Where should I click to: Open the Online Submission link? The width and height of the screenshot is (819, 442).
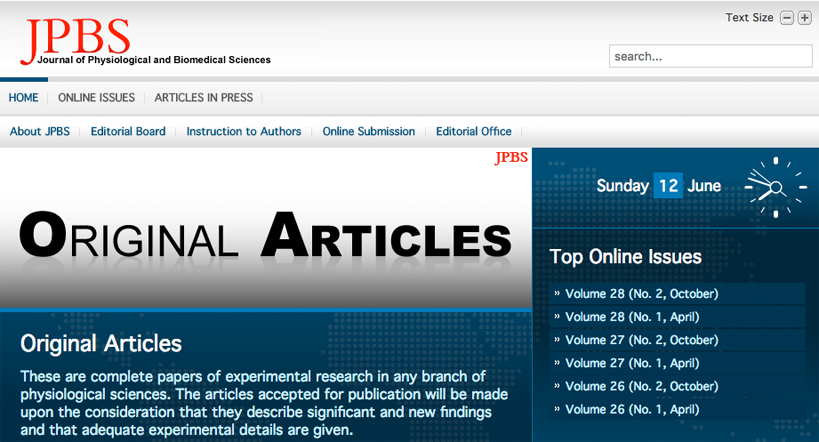pos(368,131)
